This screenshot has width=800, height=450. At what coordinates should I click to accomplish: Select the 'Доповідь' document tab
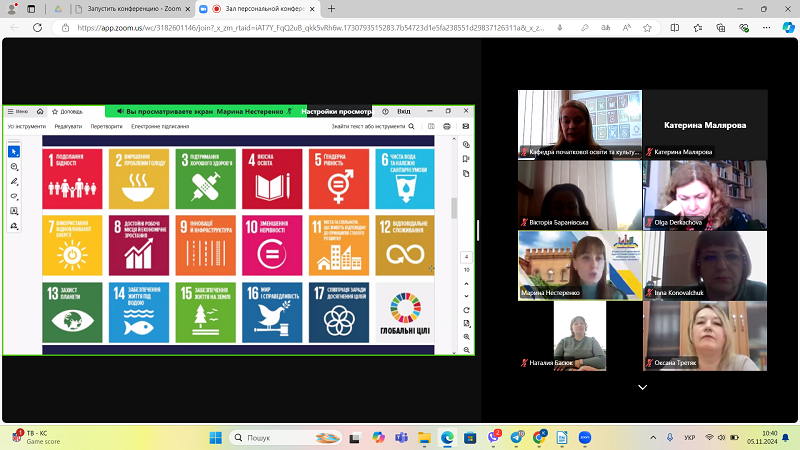(x=67, y=111)
